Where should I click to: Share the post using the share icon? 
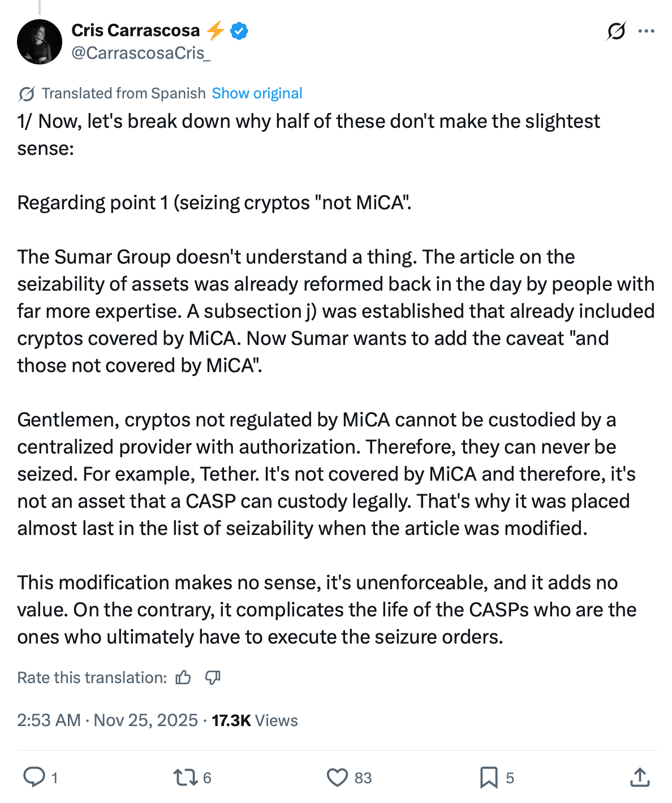pyautogui.click(x=640, y=778)
